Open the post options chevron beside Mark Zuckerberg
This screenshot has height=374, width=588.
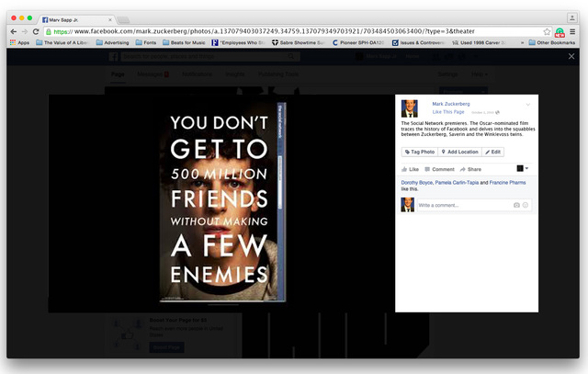(x=528, y=104)
